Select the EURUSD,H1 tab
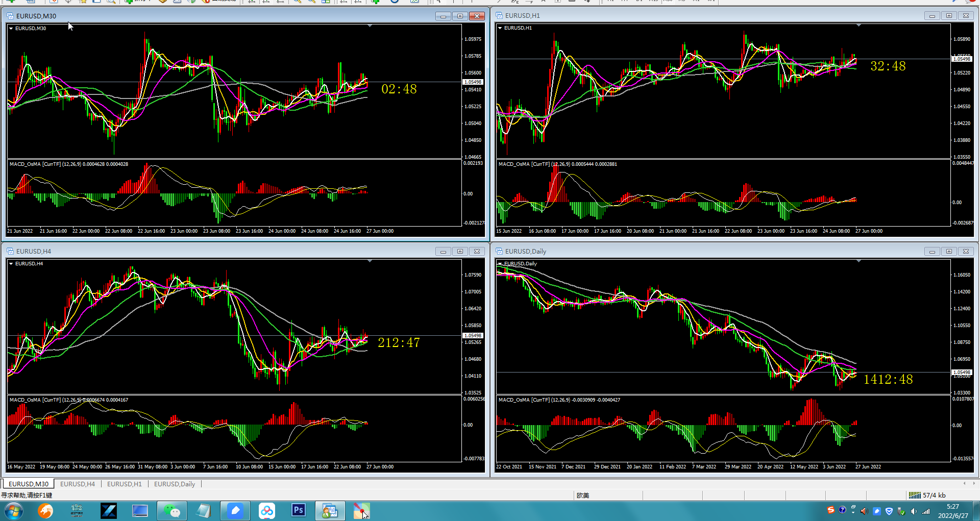The height and width of the screenshot is (521, 980). (125, 484)
